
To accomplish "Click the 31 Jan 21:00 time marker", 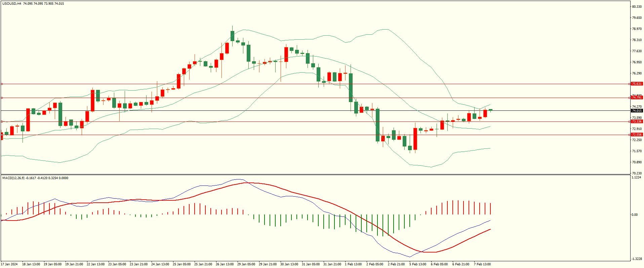I will (332, 264).
